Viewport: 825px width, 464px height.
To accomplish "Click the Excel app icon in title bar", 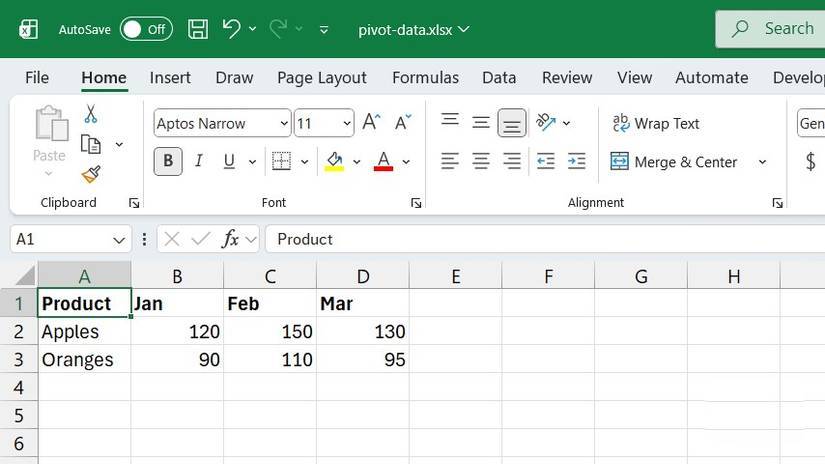I will [28, 29].
